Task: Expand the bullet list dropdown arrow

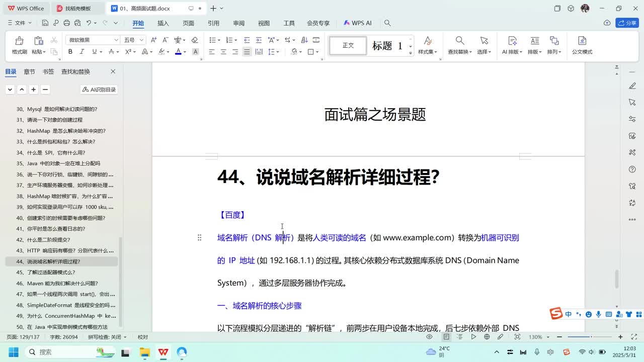Action: click(x=219, y=40)
